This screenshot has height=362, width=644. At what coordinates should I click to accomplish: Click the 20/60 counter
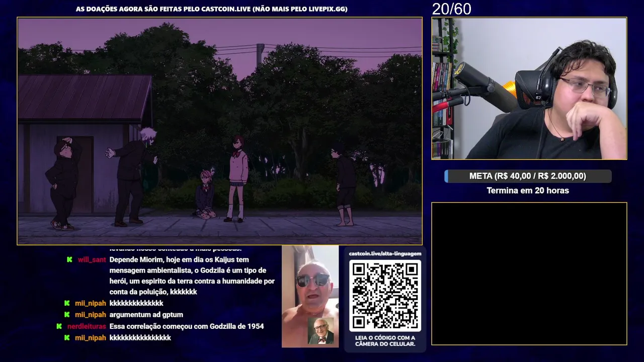[x=451, y=9]
